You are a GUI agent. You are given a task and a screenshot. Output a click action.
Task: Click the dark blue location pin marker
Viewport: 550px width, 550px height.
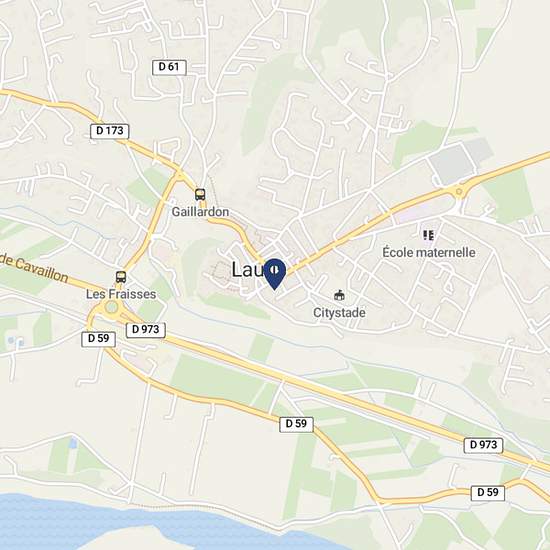pos(275,274)
